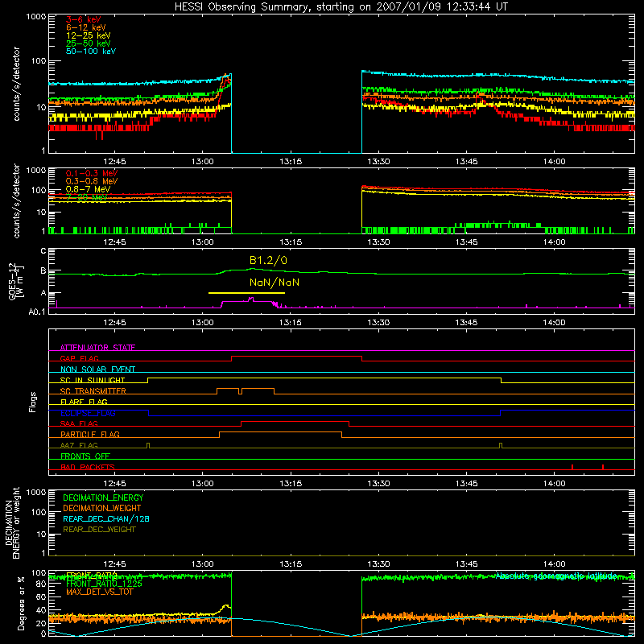644x644 pixels.
Task: Click the B1.2/0 flare class annotation
Action: pyautogui.click(x=268, y=260)
